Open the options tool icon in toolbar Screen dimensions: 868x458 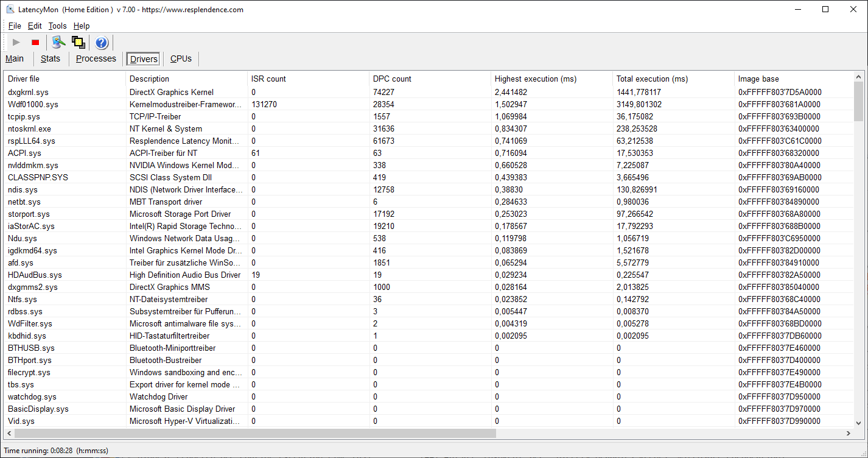58,43
